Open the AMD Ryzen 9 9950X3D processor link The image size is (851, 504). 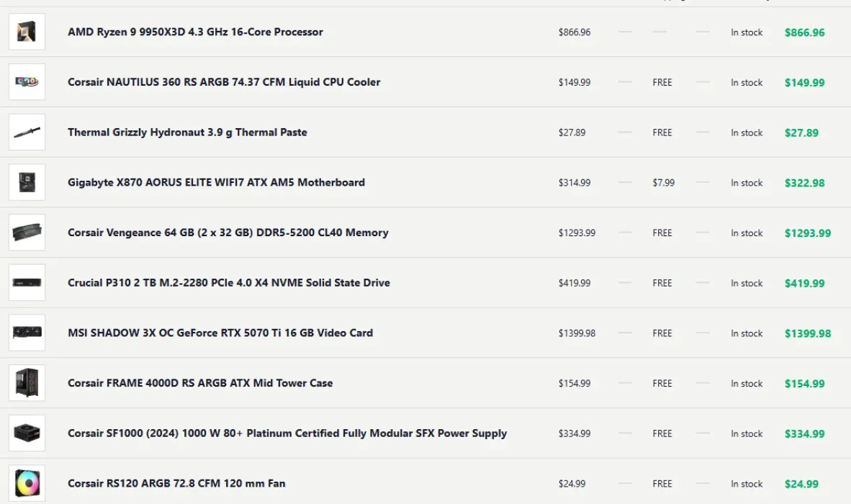pyautogui.click(x=195, y=32)
